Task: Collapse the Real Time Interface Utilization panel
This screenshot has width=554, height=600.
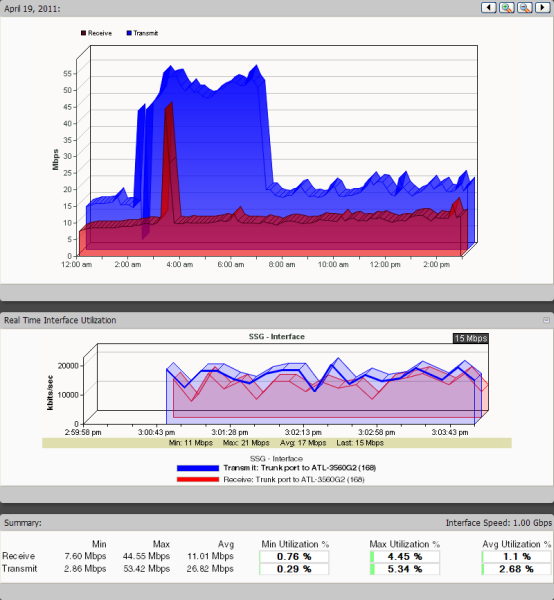Action: [x=546, y=320]
